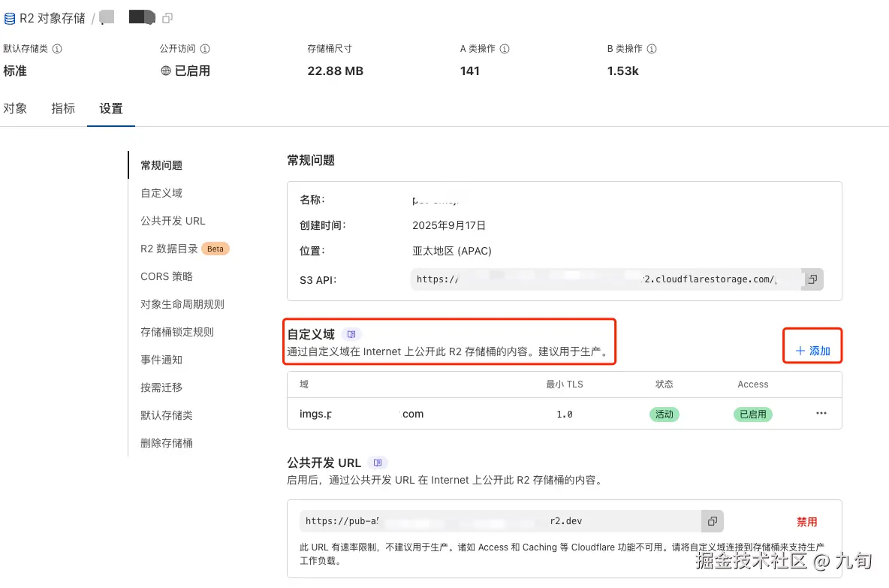Open CORS 策略 in settings sidebar
Screen dimensions: 889x588
click(x=167, y=276)
